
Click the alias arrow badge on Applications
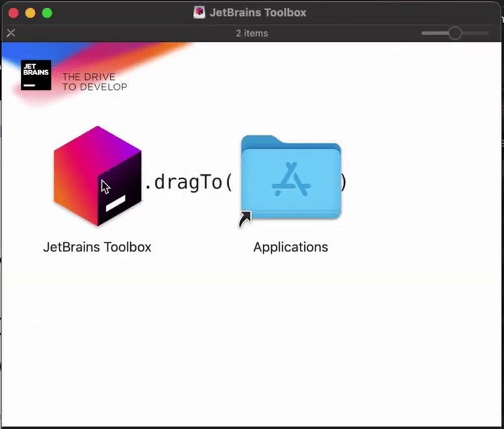point(244,218)
